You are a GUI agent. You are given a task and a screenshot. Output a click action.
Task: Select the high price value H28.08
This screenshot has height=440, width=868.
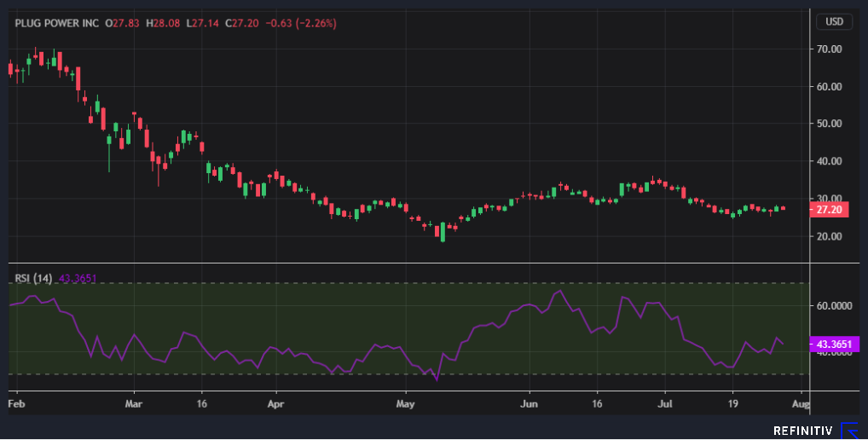tap(163, 23)
